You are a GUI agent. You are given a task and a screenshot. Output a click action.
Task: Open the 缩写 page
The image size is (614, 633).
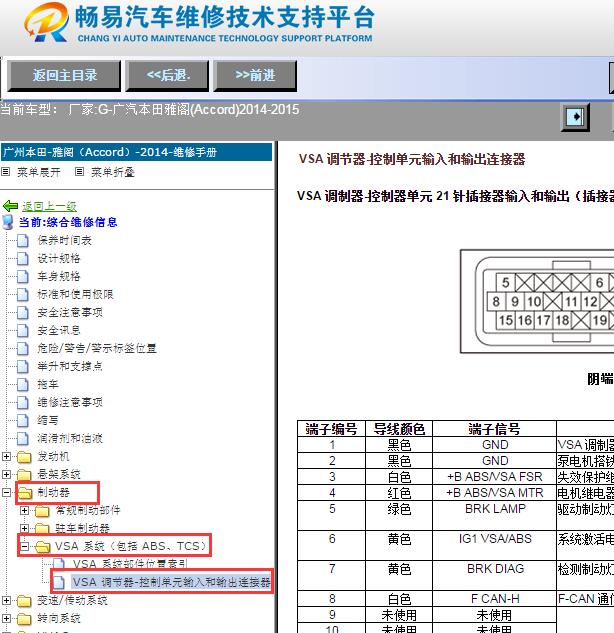[x=48, y=420]
